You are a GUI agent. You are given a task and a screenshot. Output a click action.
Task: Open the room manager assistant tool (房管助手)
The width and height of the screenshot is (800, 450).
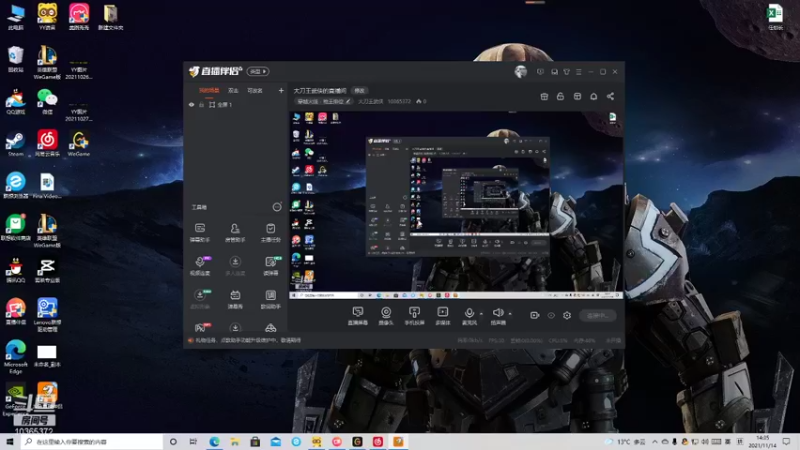pyautogui.click(x=235, y=232)
